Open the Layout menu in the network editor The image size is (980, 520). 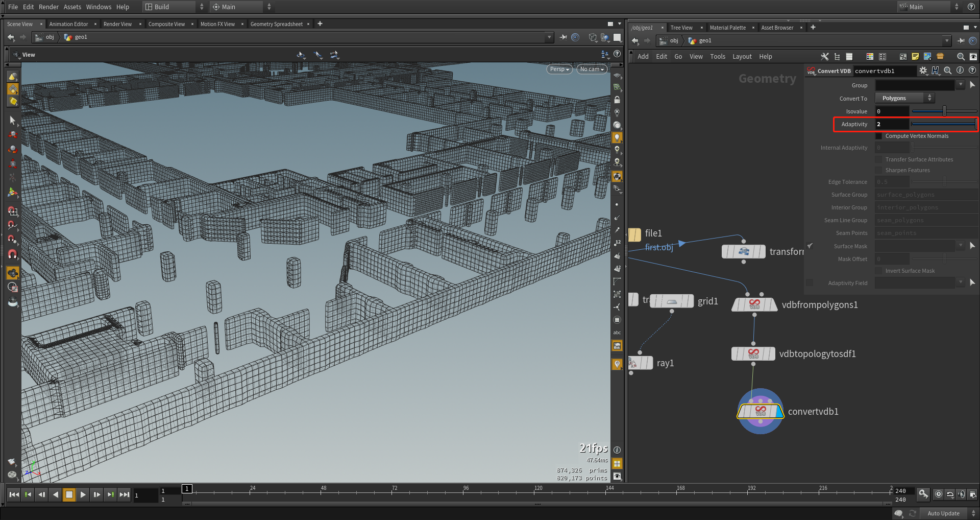742,57
